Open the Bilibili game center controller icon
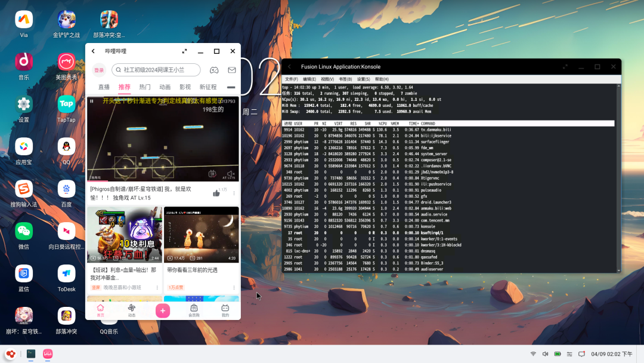This screenshot has height=363, width=644. [213, 70]
